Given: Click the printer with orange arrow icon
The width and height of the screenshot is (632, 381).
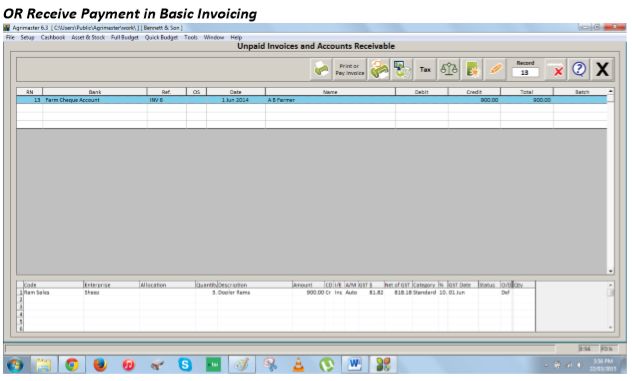Looking at the screenshot, I should pos(379,69).
